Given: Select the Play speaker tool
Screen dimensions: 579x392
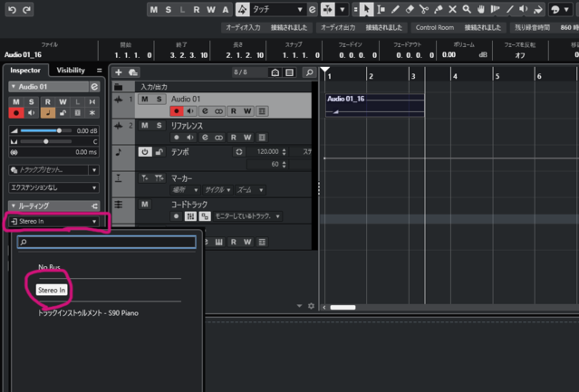Looking at the screenshot, I should pyautogui.click(x=524, y=10).
